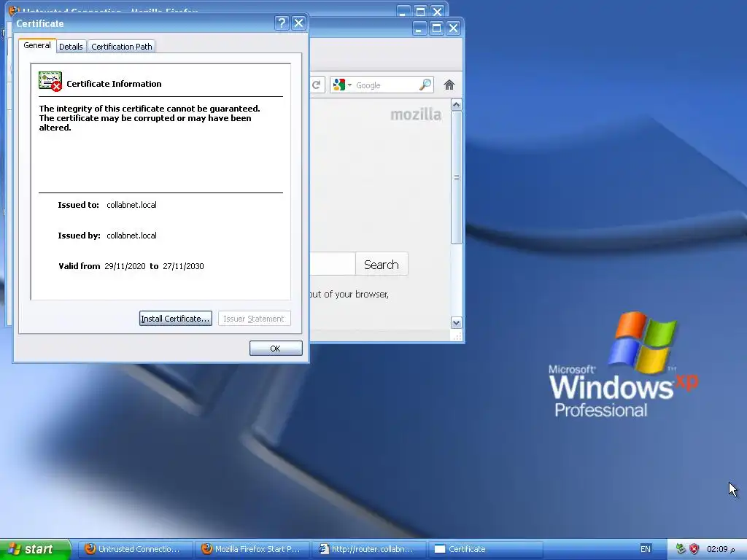Click the magnifying glass search icon

pos(425,85)
